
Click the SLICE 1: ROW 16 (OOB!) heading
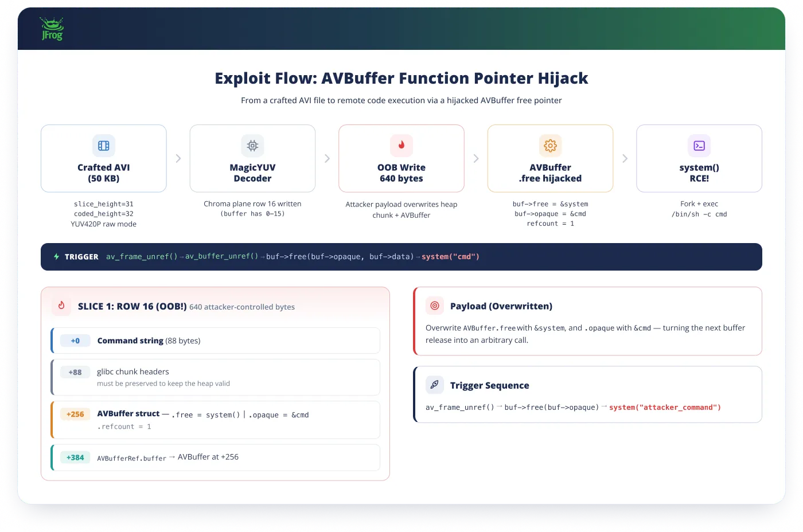pyautogui.click(x=132, y=306)
